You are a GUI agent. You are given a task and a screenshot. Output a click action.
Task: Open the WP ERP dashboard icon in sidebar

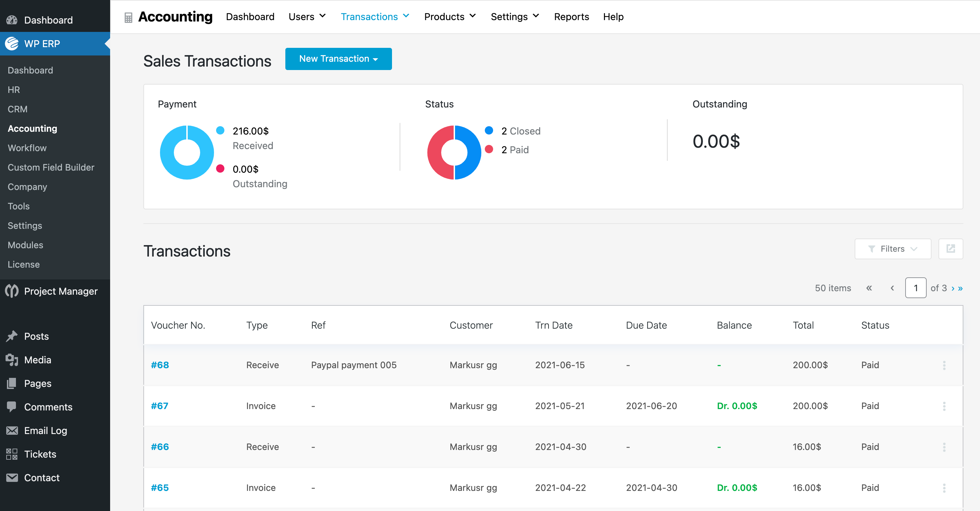coord(11,43)
